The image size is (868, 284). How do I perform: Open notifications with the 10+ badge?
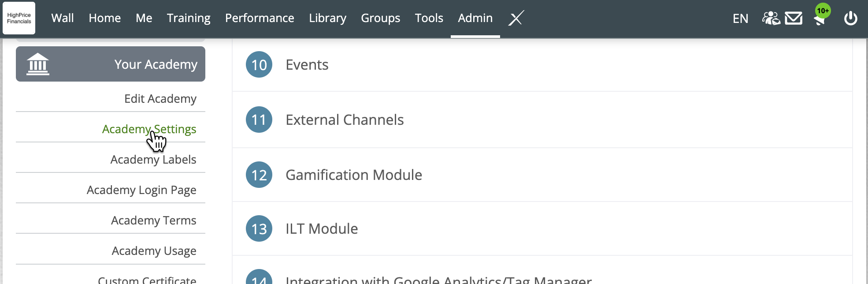click(821, 15)
